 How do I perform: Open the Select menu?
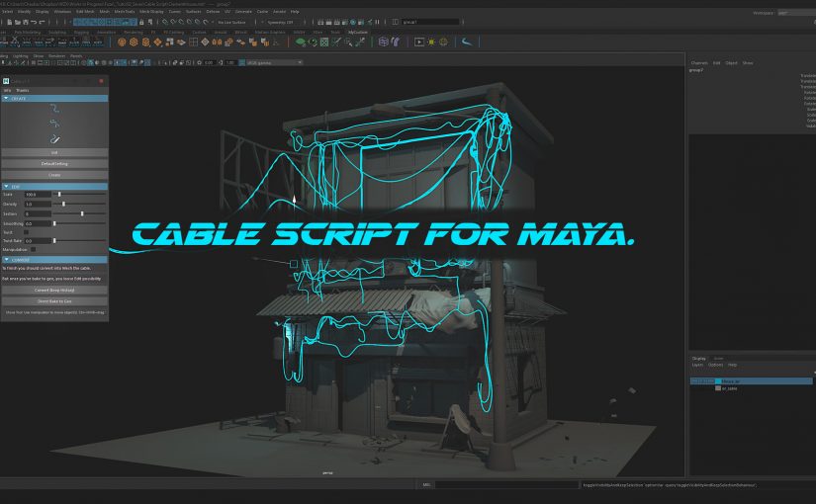click(x=7, y=12)
